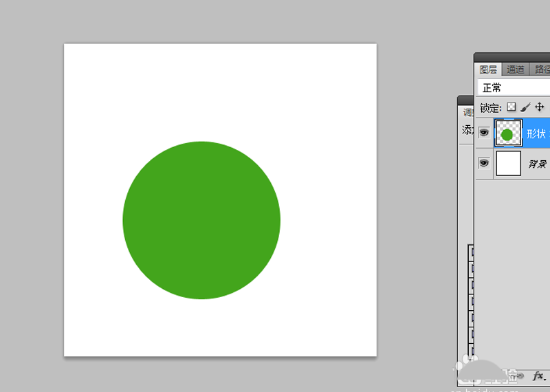Click the large green circle on the canvas
The height and width of the screenshot is (392, 550).
201,220
